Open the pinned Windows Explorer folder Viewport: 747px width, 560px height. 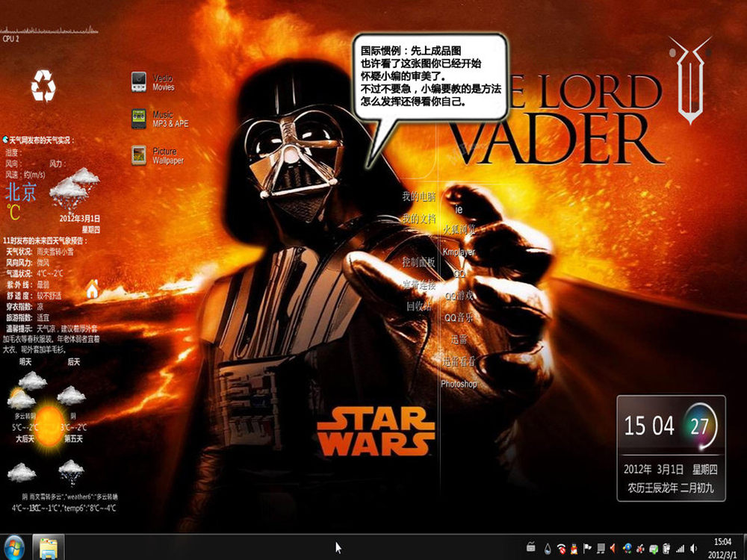click(x=49, y=547)
